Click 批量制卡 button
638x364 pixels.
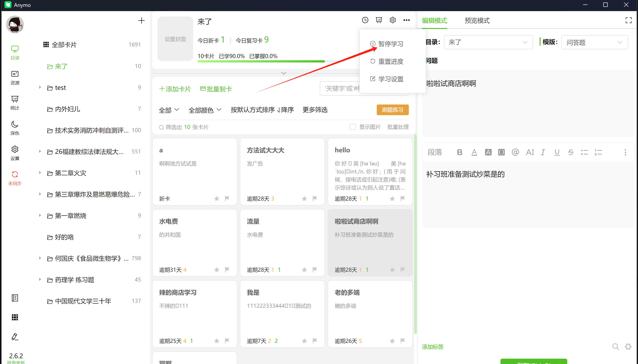point(216,89)
